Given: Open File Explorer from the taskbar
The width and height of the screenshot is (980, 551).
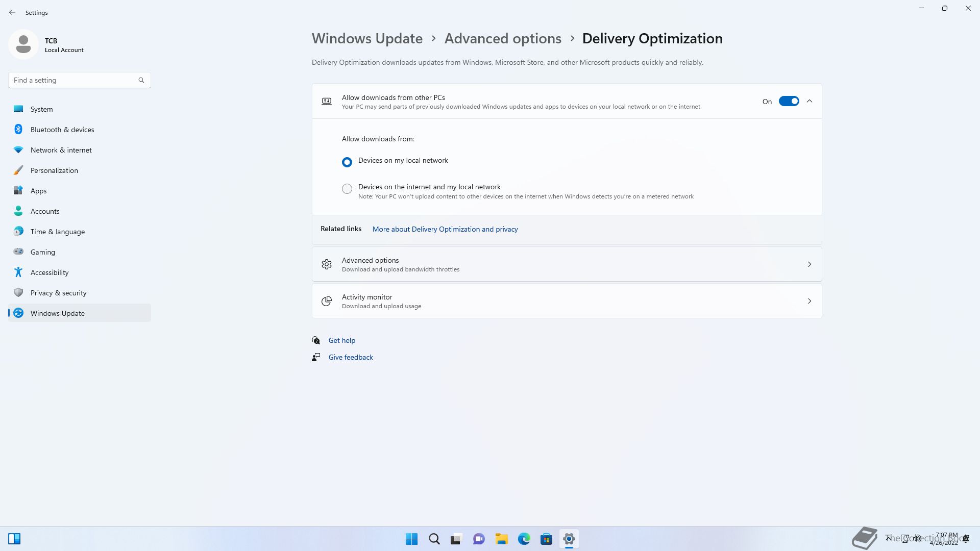Looking at the screenshot, I should tap(501, 539).
